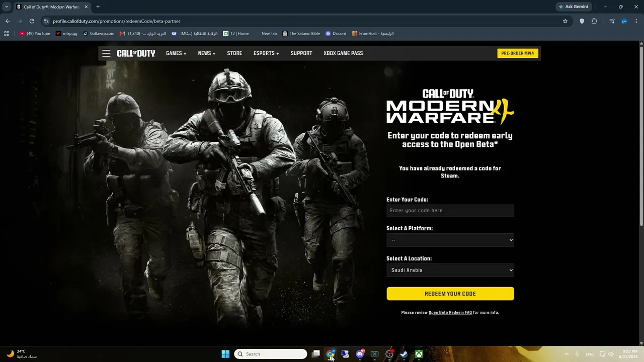Open the volume tray icon
Viewport: 644px width, 362px height.
coord(611,354)
